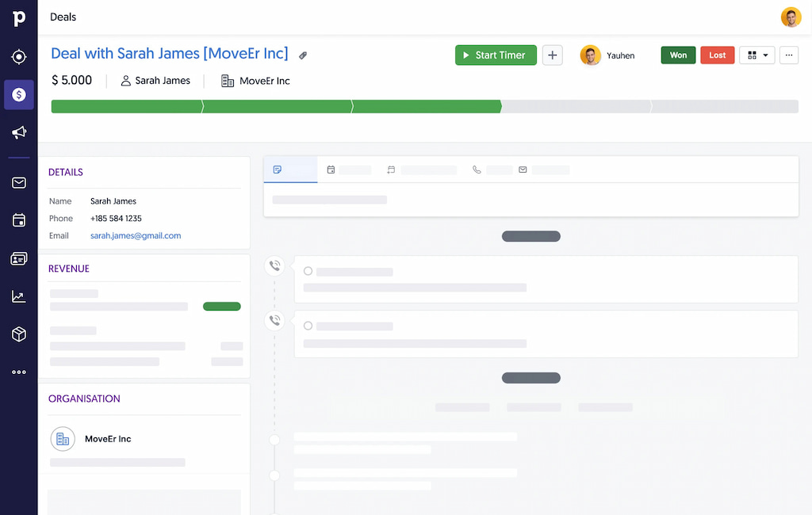This screenshot has height=515, width=812.
Task: Open the Deals section in the sidebar
Action: coord(18,94)
